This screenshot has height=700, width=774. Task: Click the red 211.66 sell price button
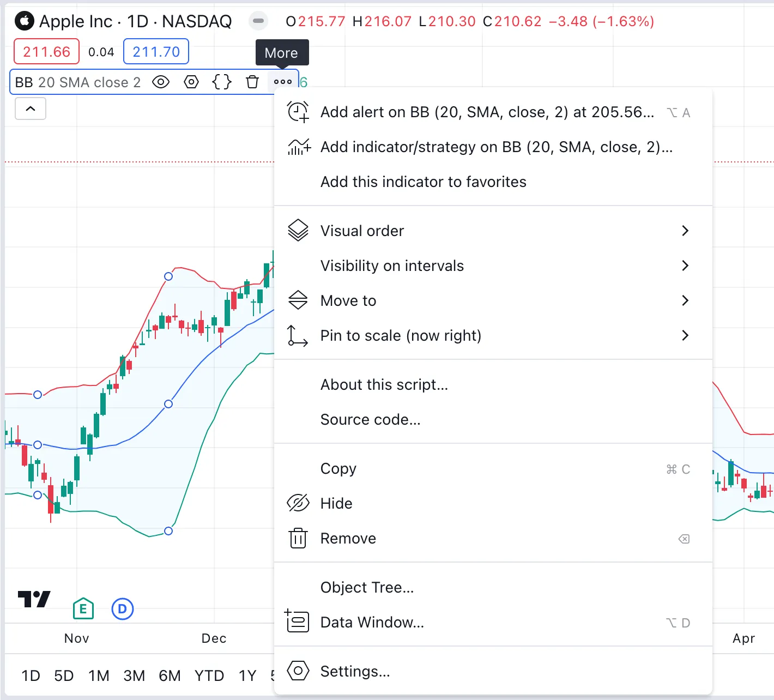click(47, 52)
